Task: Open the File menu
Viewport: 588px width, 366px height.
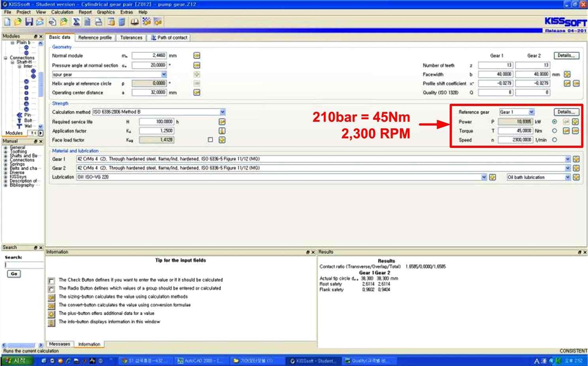Action: (x=8, y=12)
